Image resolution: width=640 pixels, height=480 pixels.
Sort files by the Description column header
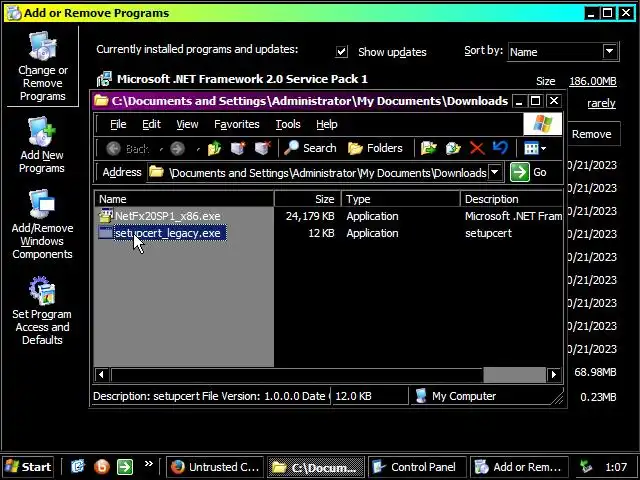coord(512,199)
